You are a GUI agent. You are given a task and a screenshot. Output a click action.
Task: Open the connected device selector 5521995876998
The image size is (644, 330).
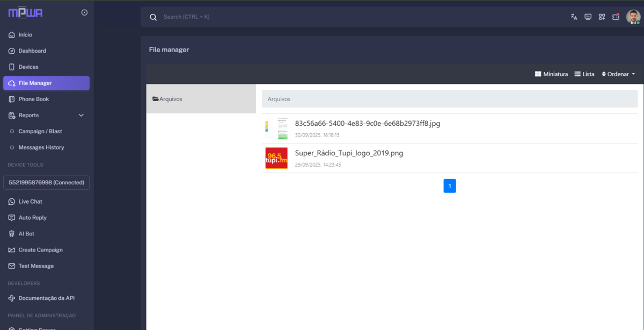pos(46,183)
